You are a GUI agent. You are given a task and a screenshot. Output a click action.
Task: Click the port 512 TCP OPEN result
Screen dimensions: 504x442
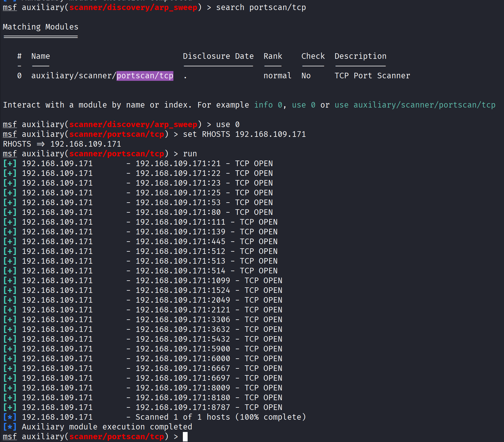pyautogui.click(x=140, y=251)
